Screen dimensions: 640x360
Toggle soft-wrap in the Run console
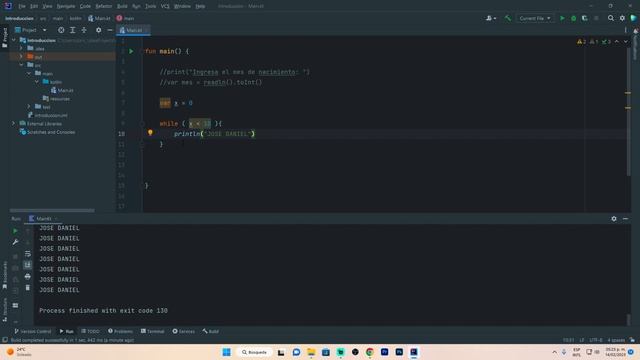tap(28, 253)
